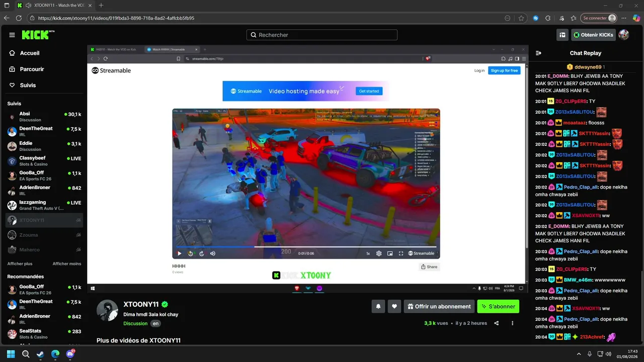Open Pedro_Clap_all username at 20:04
This screenshot has width=644, height=362.
coord(581,319)
